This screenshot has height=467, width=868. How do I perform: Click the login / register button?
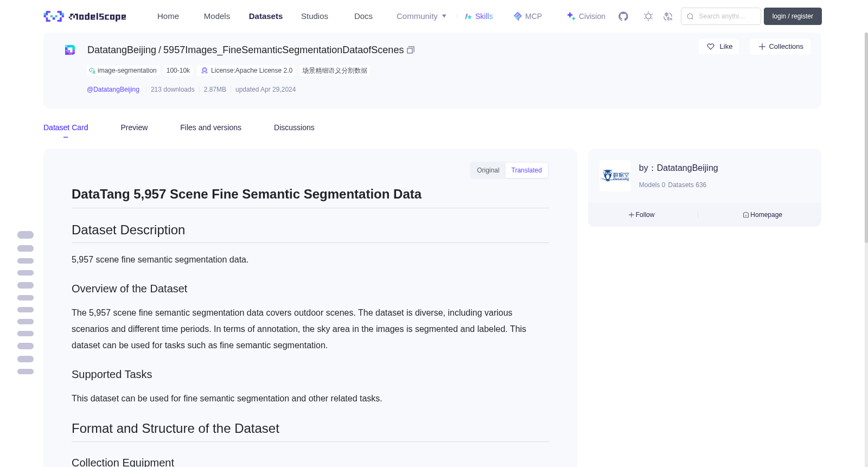click(x=793, y=16)
